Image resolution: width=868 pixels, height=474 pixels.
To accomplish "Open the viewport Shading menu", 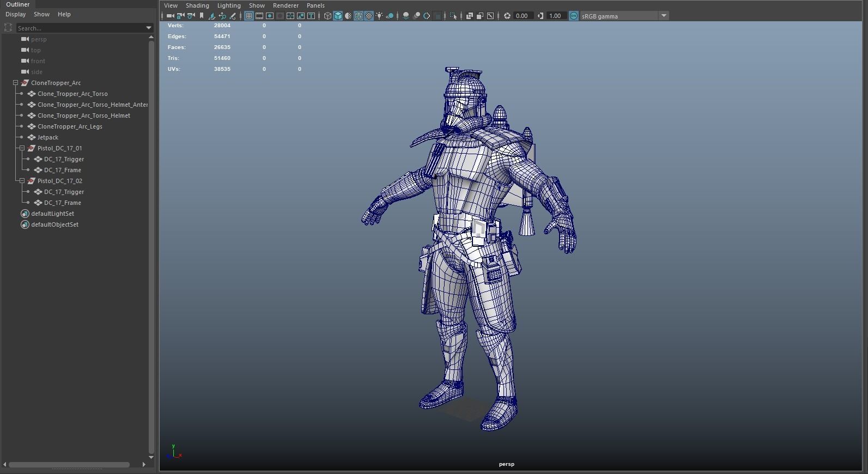I will pyautogui.click(x=197, y=5).
